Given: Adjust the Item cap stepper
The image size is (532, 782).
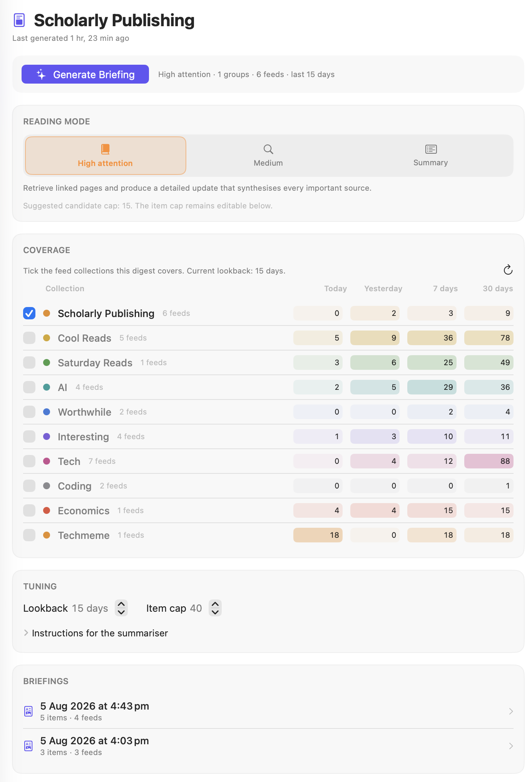Looking at the screenshot, I should (215, 608).
